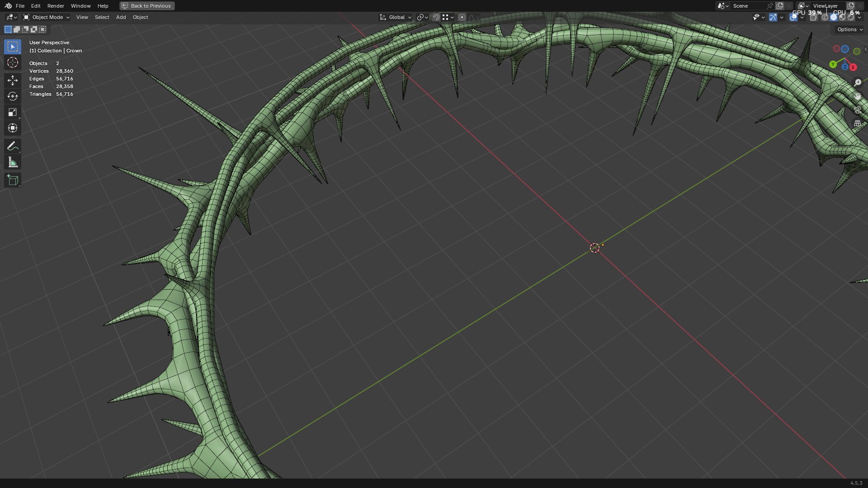Image resolution: width=868 pixels, height=488 pixels.
Task: Set selection mode to intersect
Action: click(42, 29)
